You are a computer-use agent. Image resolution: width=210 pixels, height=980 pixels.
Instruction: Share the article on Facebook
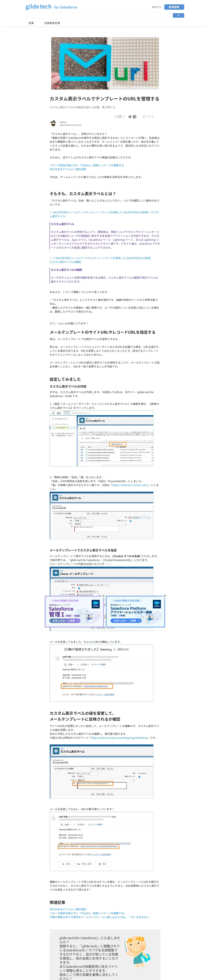[x=135, y=117]
